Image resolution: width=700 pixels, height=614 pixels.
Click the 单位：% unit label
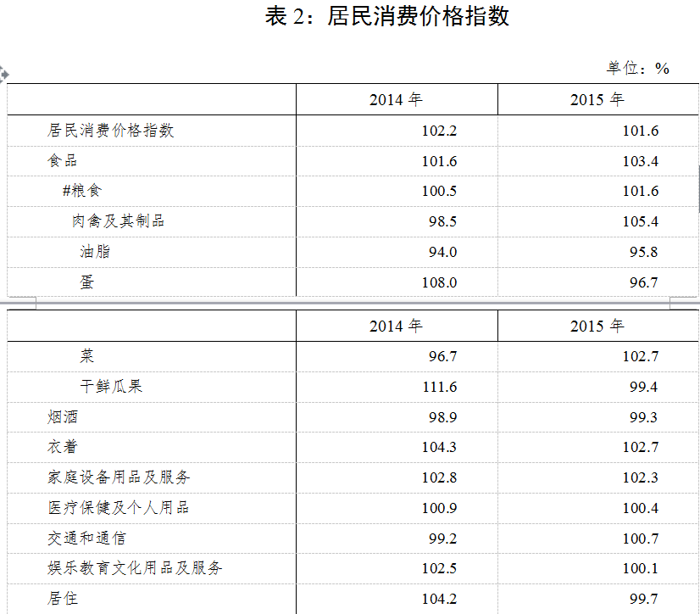tap(637, 68)
